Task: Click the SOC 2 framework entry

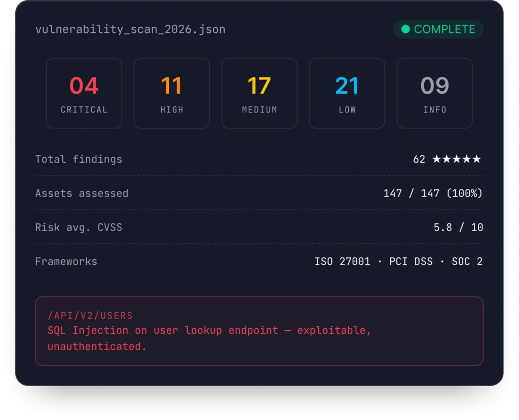Action: tap(467, 261)
